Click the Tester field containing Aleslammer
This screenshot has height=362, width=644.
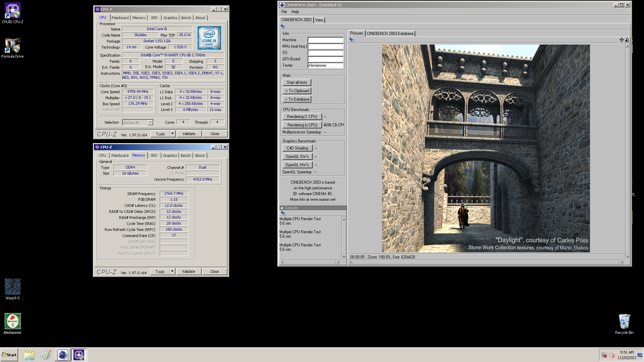click(325, 65)
